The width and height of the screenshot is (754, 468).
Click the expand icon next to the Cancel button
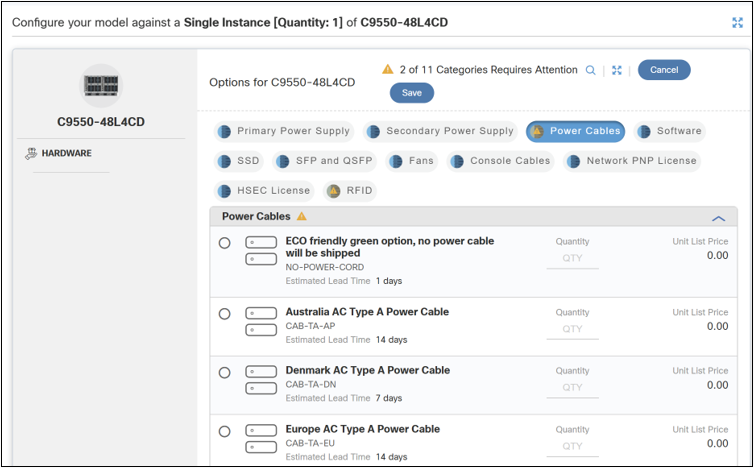click(616, 70)
